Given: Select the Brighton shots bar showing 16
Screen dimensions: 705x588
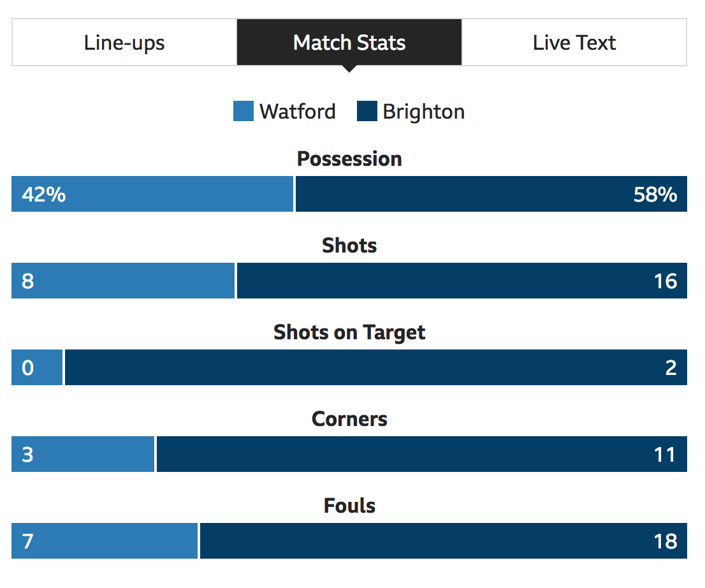Looking at the screenshot, I should 462,281.
